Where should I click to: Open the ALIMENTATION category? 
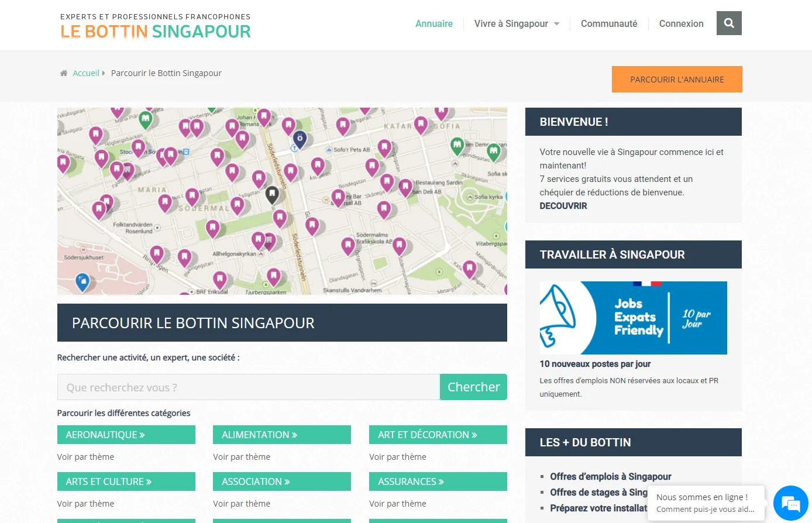point(282,435)
